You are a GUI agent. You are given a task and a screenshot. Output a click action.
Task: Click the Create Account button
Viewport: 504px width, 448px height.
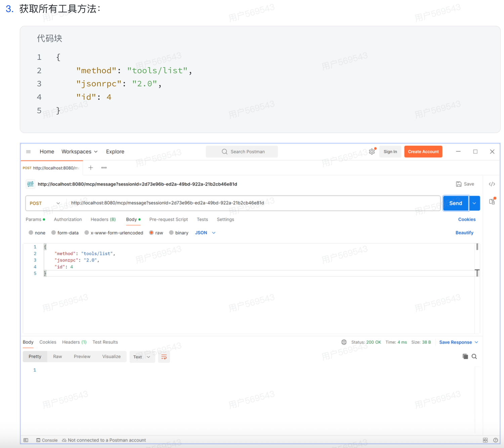click(423, 152)
